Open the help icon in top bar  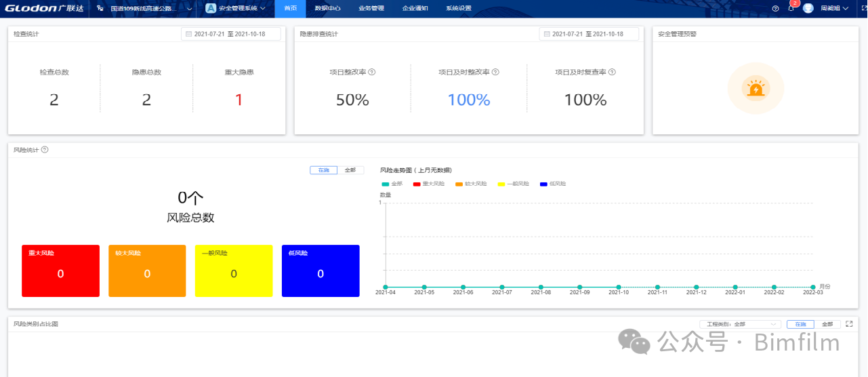click(775, 8)
